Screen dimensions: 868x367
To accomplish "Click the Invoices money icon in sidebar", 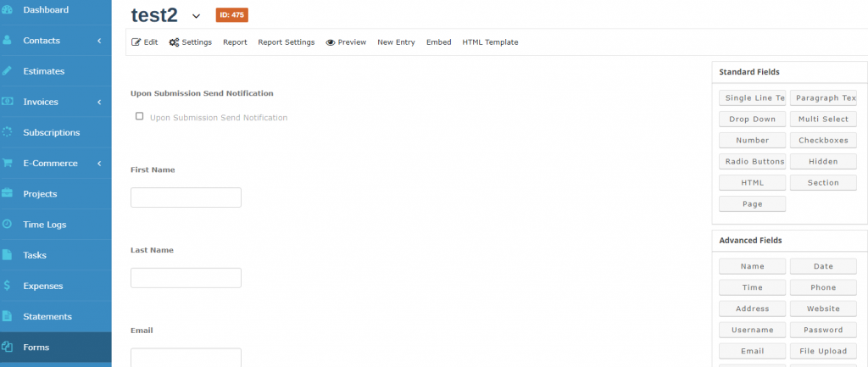I will click(x=7, y=102).
